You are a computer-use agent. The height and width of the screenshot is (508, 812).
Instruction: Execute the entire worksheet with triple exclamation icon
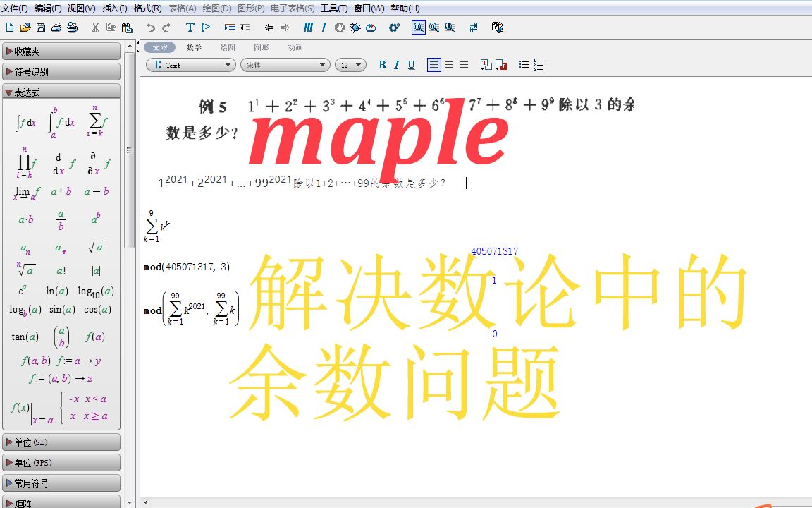[308, 28]
